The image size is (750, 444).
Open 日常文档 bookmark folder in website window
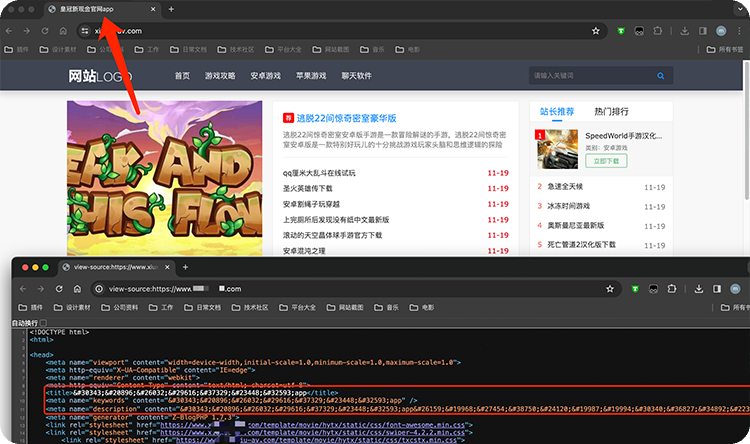(188, 49)
